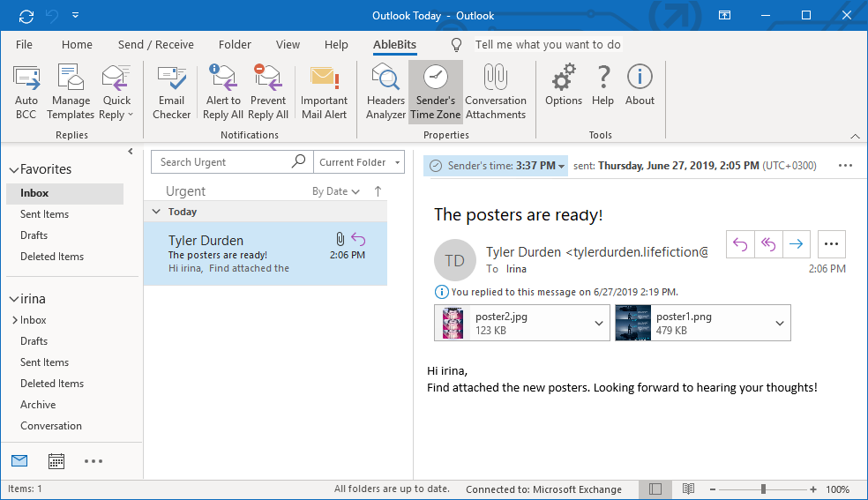Open Sent Items under Favorites
Viewport: 868px width, 500px height.
tap(44, 214)
